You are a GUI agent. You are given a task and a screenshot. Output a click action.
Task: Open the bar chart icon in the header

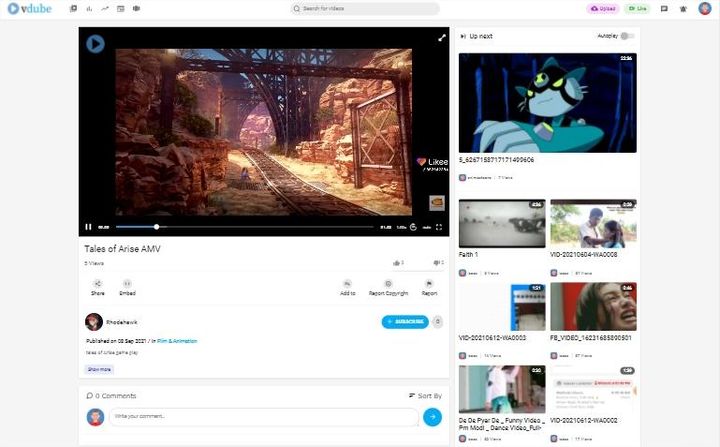(x=89, y=8)
